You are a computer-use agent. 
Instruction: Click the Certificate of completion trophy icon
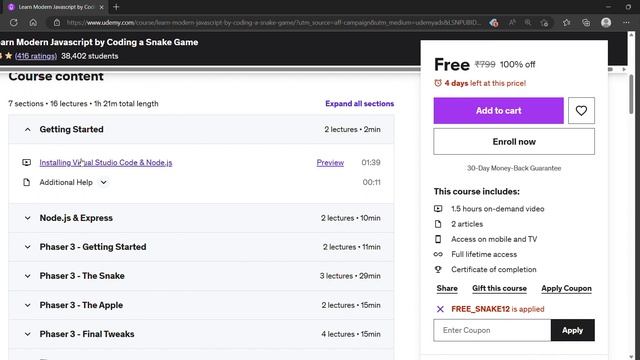(x=438, y=269)
